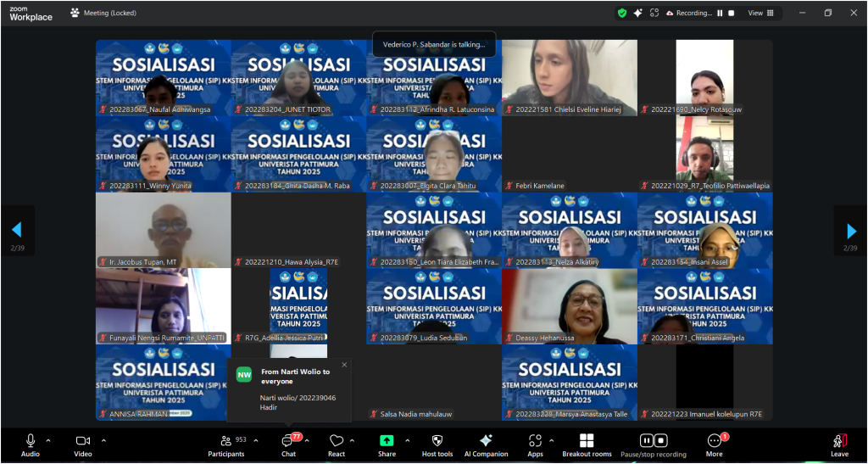
Task: Launch AI Companion from bottom toolbar
Action: [486, 444]
